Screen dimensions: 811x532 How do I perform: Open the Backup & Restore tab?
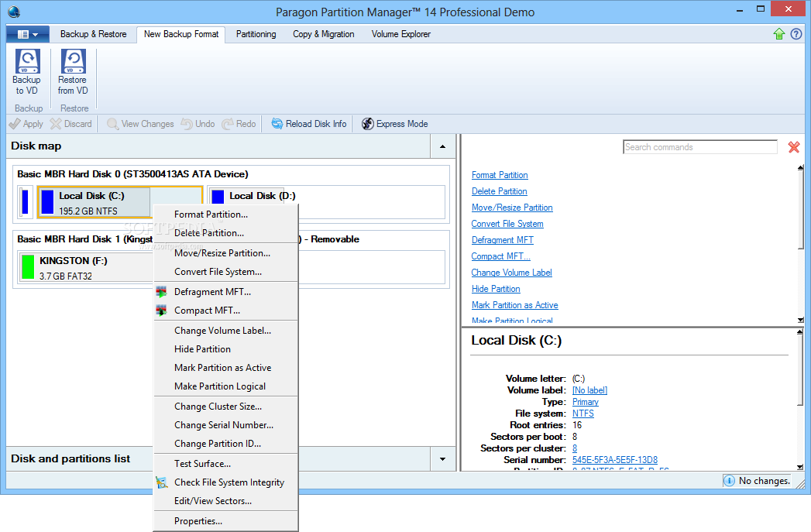tap(94, 34)
